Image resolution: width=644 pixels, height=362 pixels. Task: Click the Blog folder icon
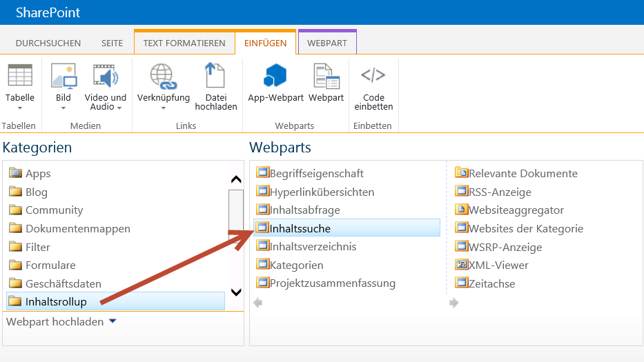[16, 191]
